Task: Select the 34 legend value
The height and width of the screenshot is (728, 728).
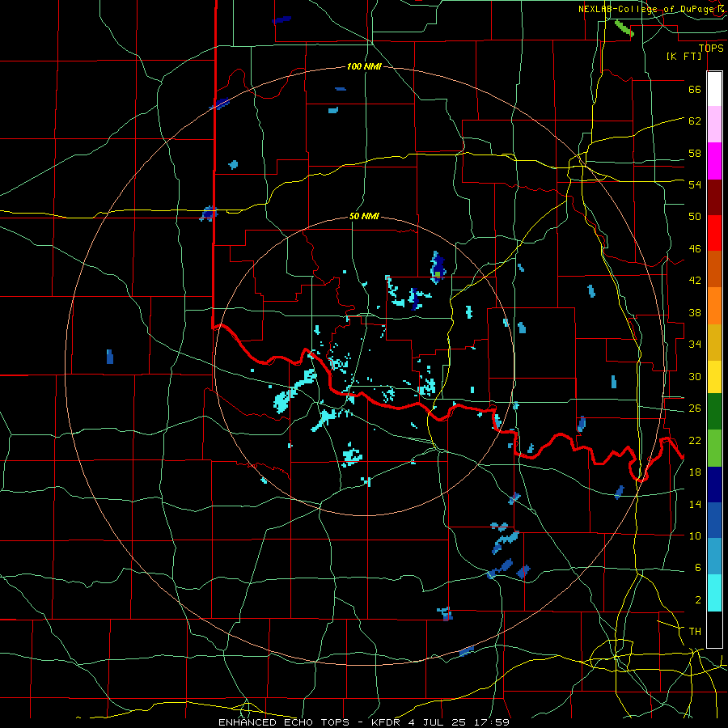Action: click(x=695, y=345)
